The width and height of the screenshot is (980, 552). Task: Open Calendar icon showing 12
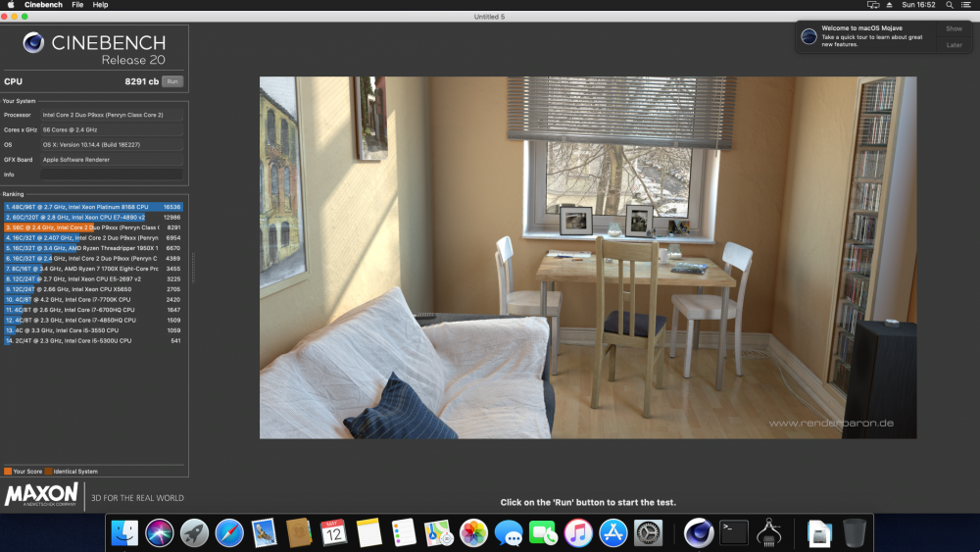pos(334,533)
